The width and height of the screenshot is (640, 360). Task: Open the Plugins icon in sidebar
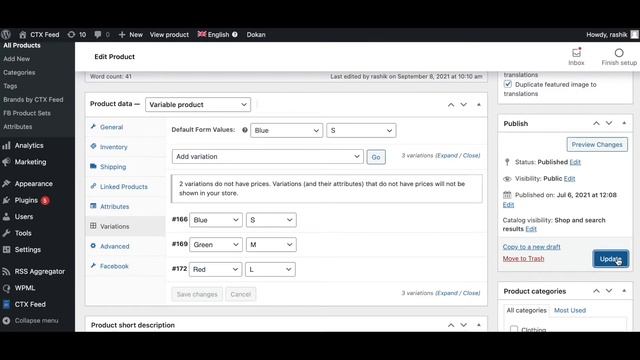[x=6, y=200]
